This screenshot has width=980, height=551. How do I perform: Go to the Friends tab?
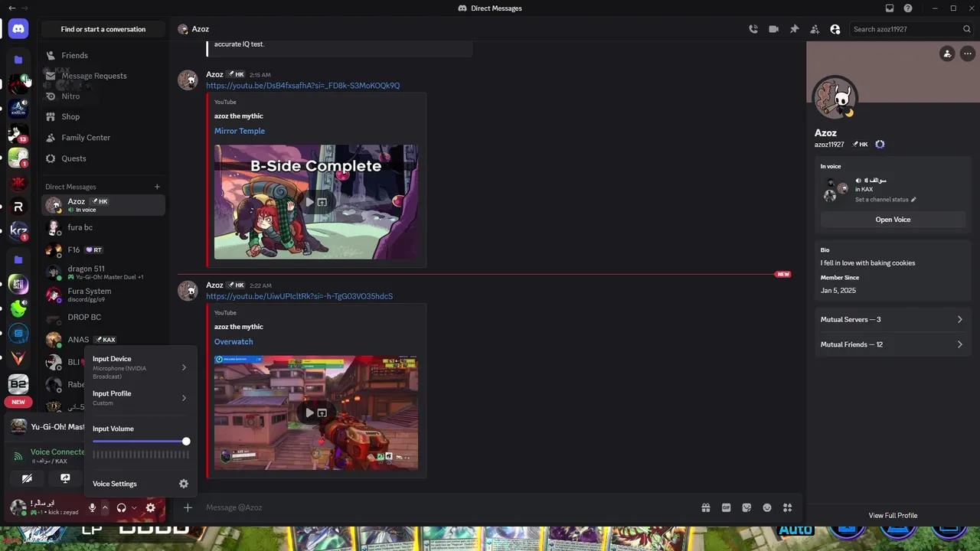tap(103, 55)
